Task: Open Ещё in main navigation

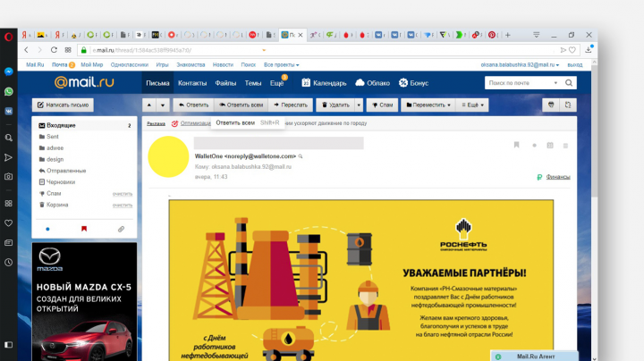Action: click(x=276, y=83)
